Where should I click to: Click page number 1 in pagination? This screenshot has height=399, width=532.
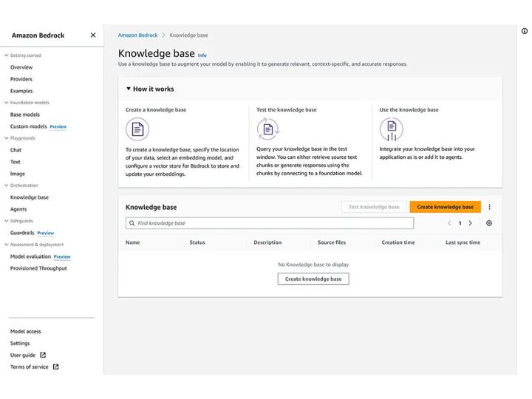pyautogui.click(x=460, y=223)
